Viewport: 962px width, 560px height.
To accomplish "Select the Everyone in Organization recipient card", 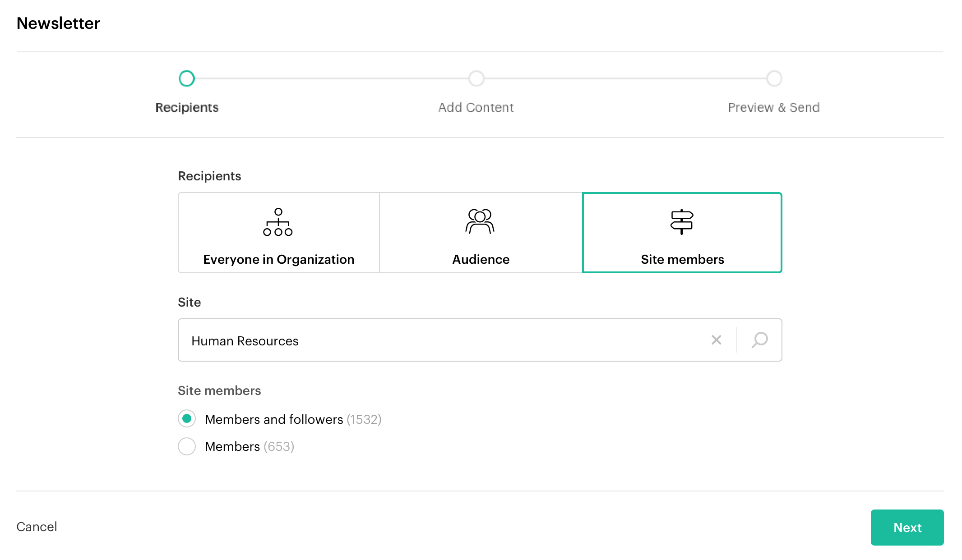I will (279, 233).
